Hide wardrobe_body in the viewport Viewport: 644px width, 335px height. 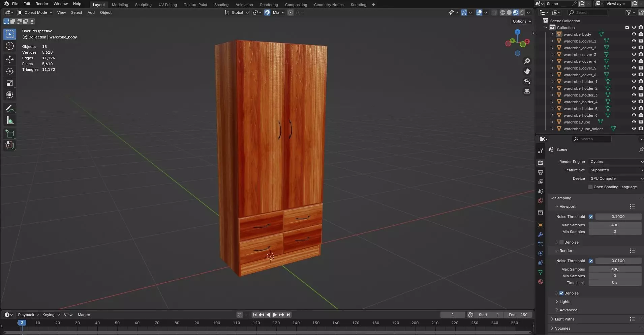634,34
